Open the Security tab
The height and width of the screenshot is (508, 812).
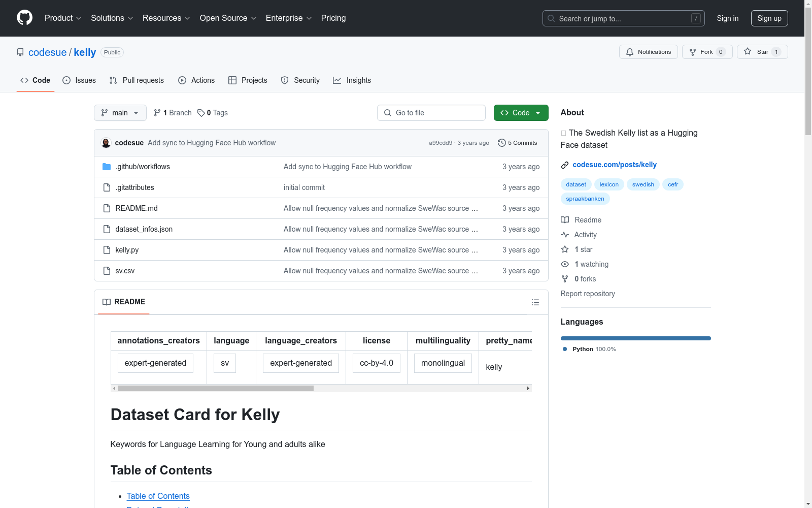[x=300, y=80]
